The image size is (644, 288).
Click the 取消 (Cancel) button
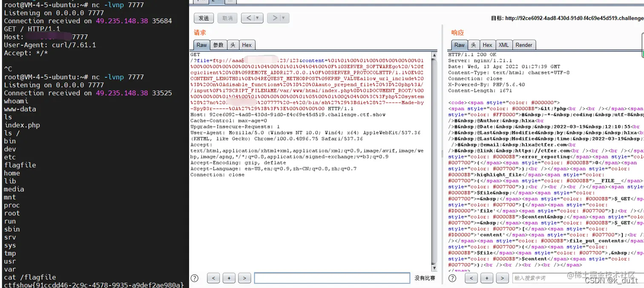tap(228, 18)
